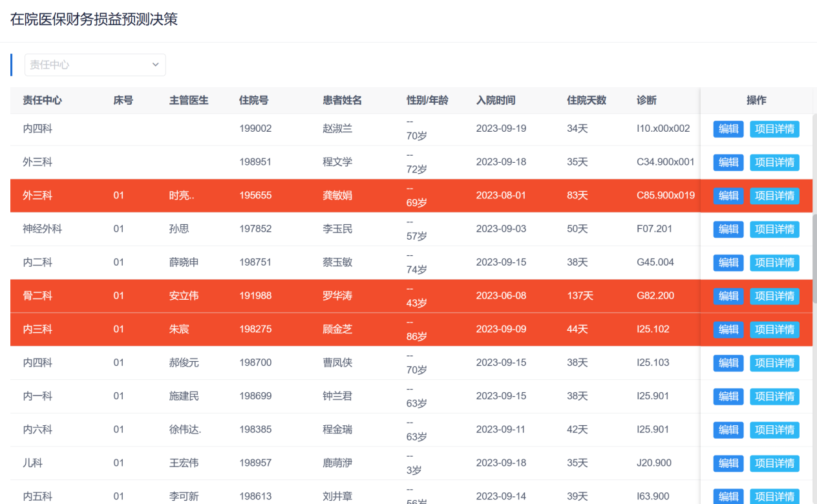817x504 pixels.
Task: Edit the row for patient 李玉民
Action: point(728,229)
